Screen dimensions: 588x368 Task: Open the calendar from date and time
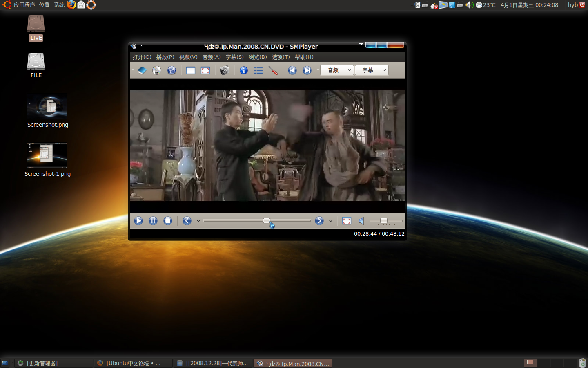[x=529, y=5]
